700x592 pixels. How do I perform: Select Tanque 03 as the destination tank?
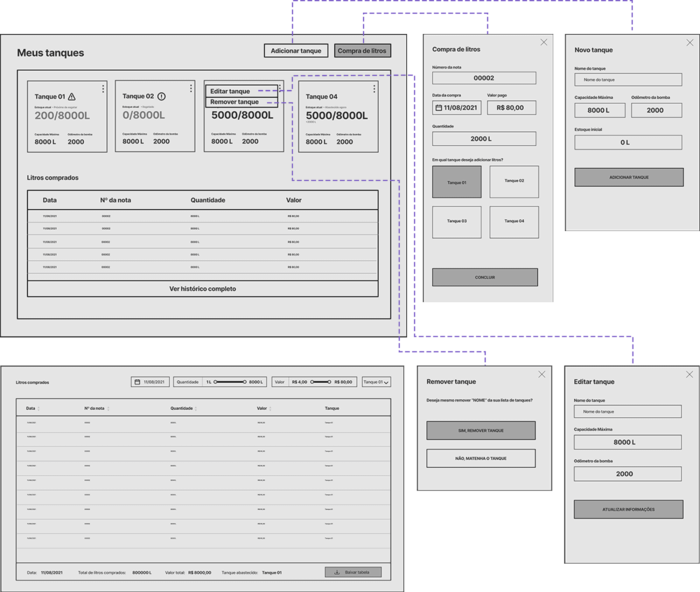(x=457, y=222)
